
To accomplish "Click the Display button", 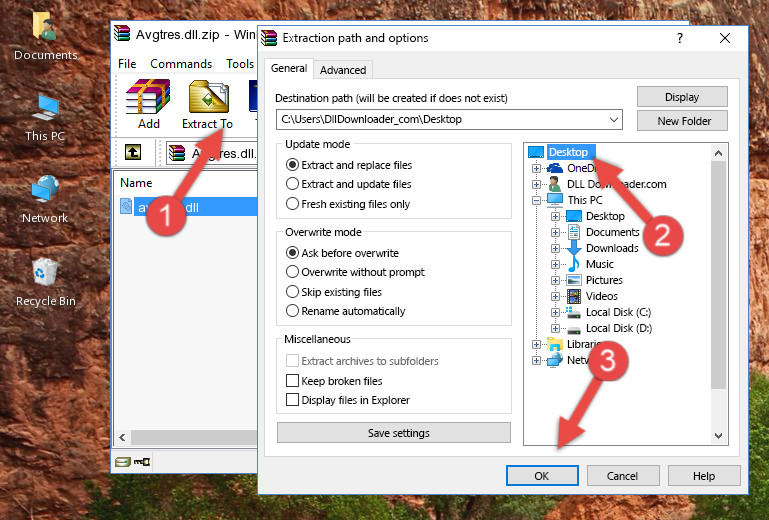I will coord(682,97).
